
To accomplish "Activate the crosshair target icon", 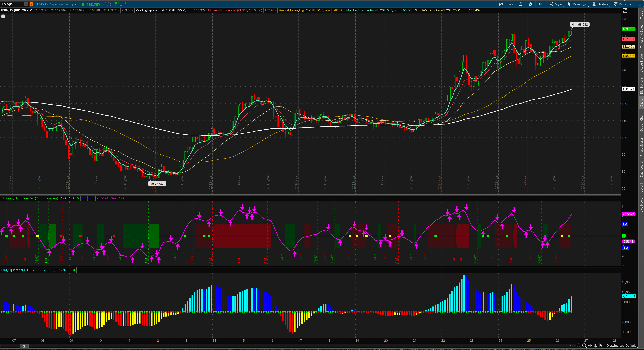I will tap(595, 346).
